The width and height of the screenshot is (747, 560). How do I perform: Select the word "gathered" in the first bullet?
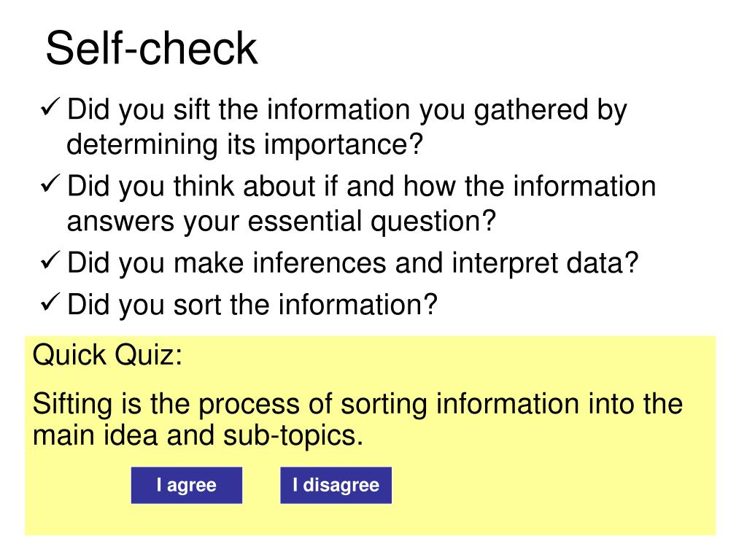tap(531, 111)
